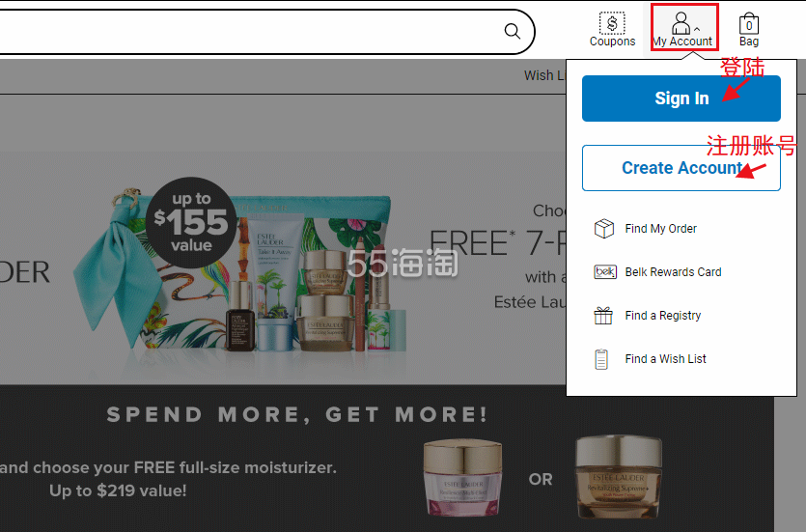Select Belk Rewards Card menu entry

(x=673, y=272)
